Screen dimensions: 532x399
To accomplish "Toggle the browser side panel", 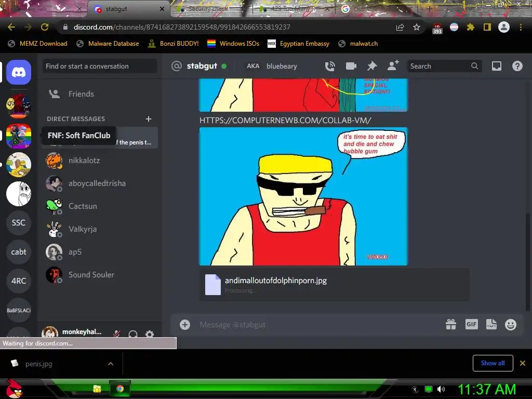I will (x=487, y=27).
